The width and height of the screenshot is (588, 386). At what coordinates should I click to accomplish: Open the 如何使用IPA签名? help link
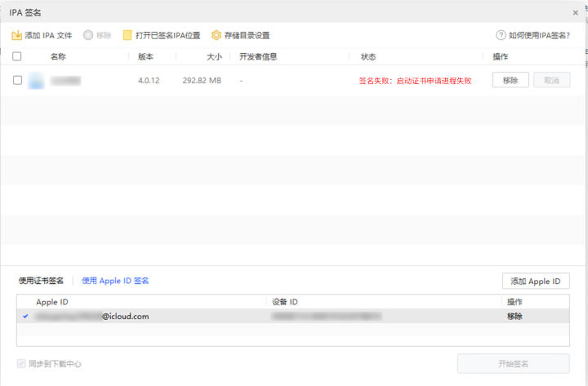click(x=539, y=35)
